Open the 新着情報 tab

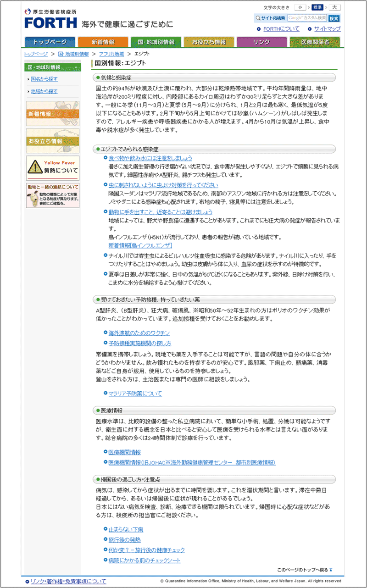103,42
